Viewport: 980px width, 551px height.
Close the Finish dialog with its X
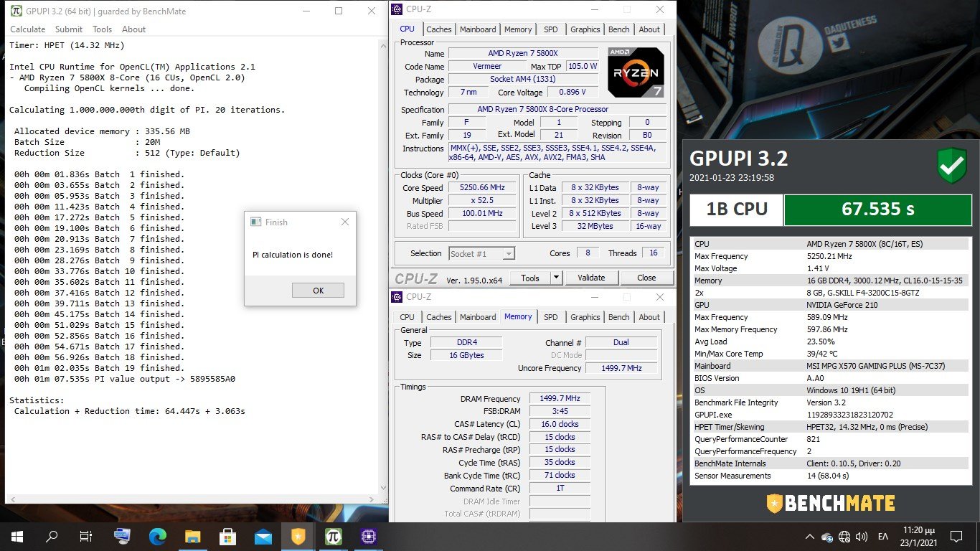point(344,222)
